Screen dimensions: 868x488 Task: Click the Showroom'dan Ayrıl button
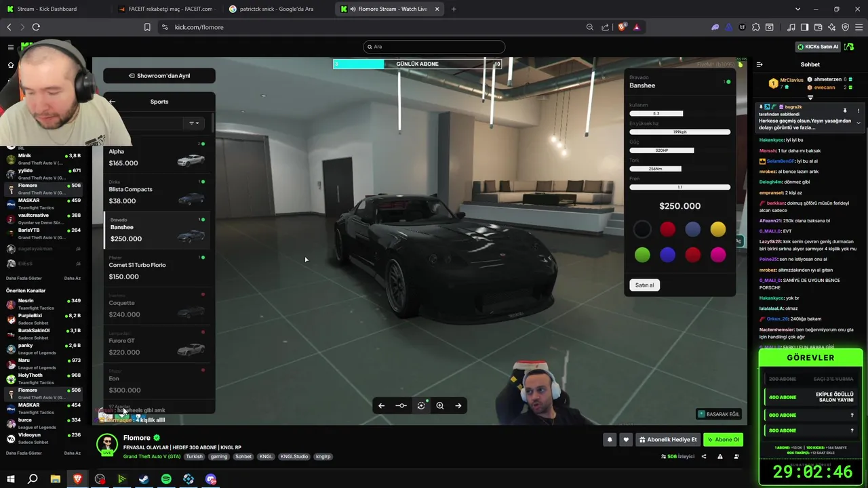tap(159, 76)
